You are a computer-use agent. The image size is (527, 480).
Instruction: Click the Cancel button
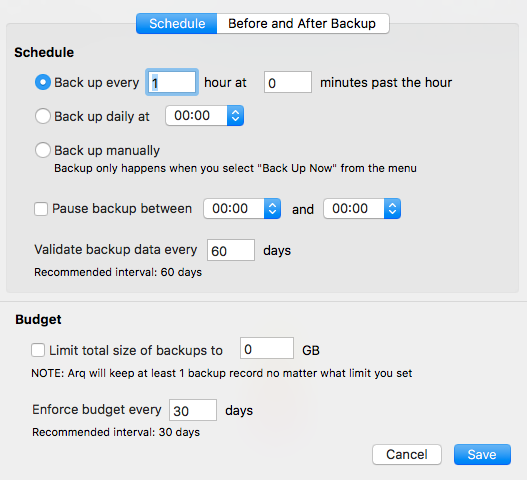pyautogui.click(x=407, y=454)
